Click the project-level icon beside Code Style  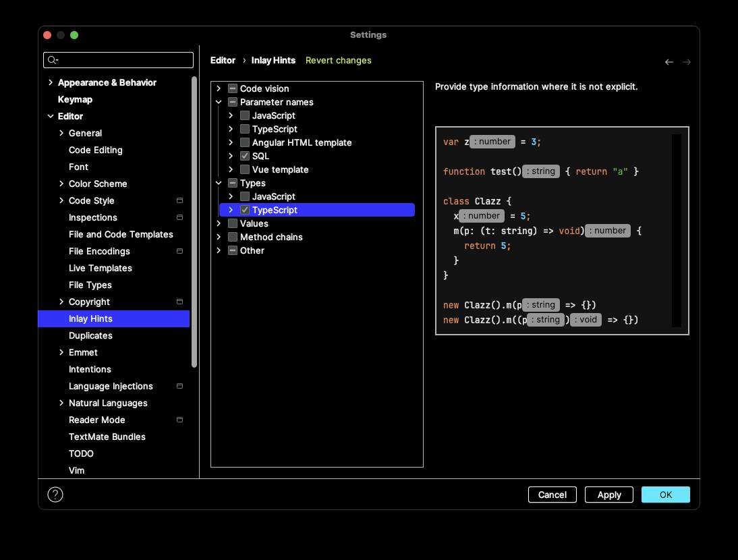[x=180, y=200]
